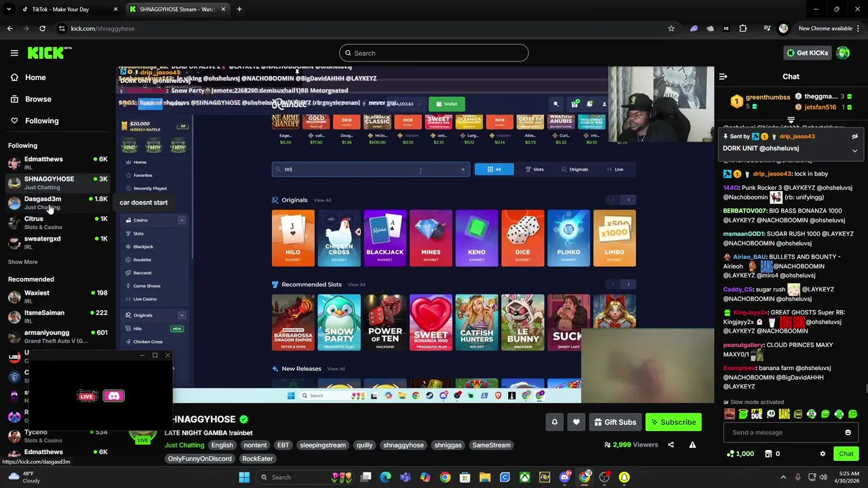Open a new Chrome tab
The width and height of the screenshot is (868, 488).
coord(239,9)
